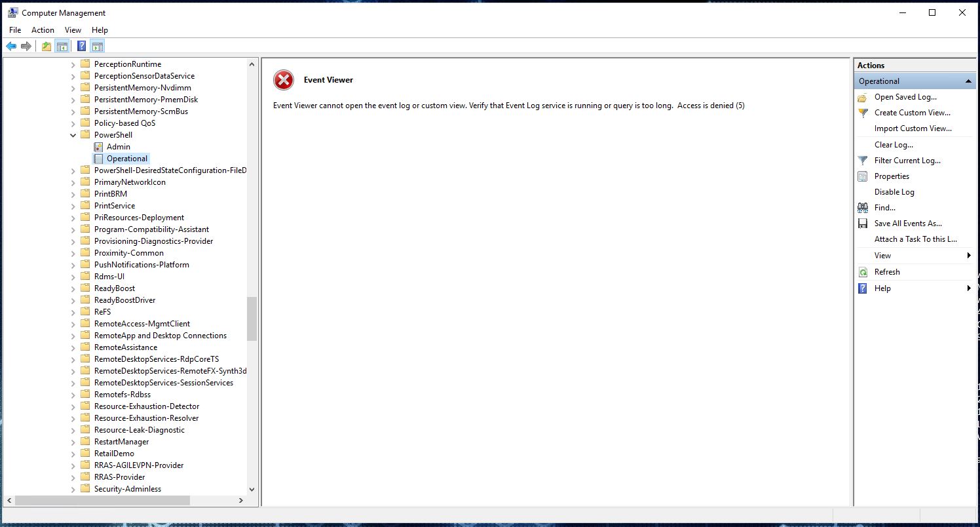Click the Create Custom View funnel icon

862,113
